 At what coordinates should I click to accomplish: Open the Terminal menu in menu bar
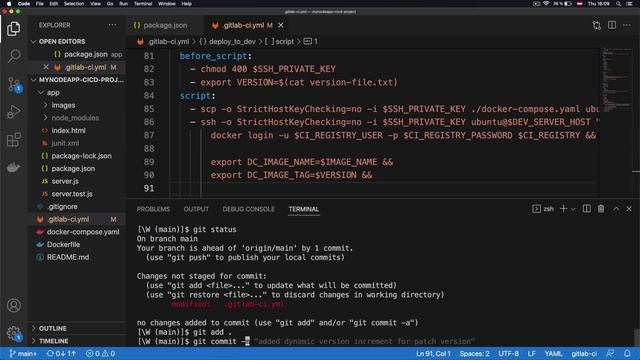click(x=143, y=4)
